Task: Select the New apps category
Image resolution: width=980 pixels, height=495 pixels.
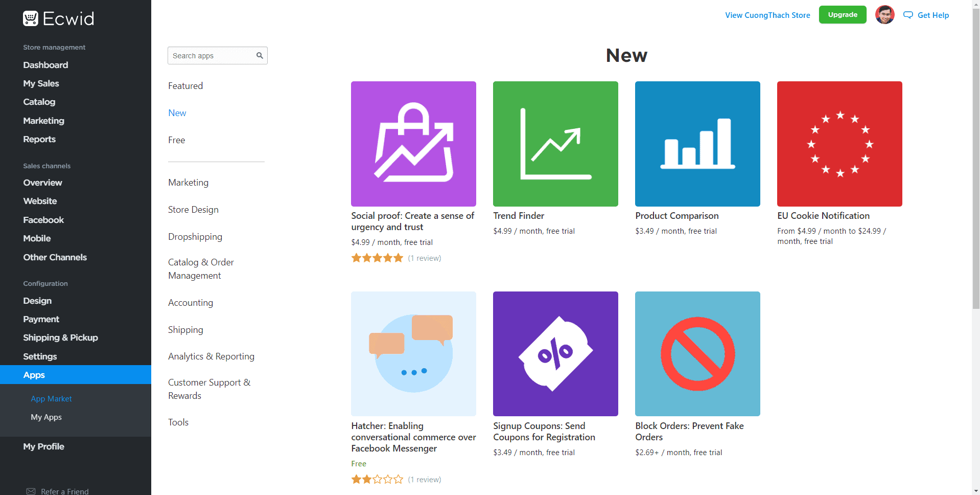Action: (x=177, y=113)
